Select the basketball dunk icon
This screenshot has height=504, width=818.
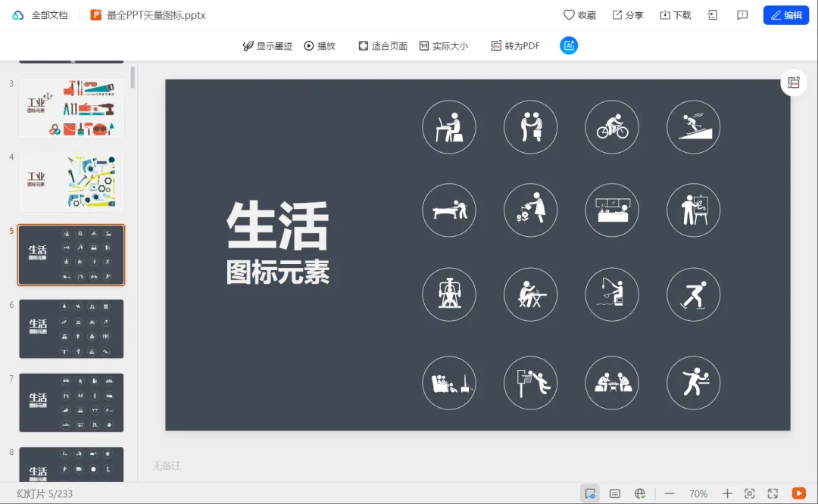tap(530, 383)
